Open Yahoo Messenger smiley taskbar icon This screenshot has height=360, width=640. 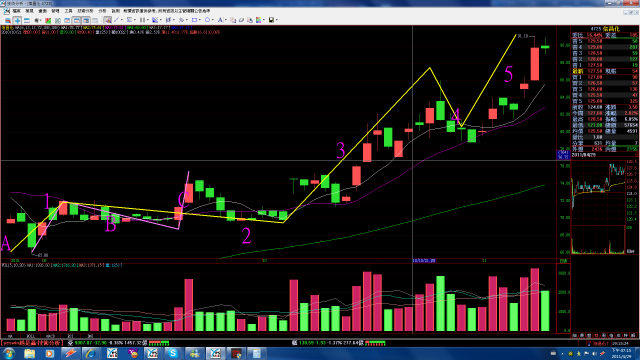133,353
